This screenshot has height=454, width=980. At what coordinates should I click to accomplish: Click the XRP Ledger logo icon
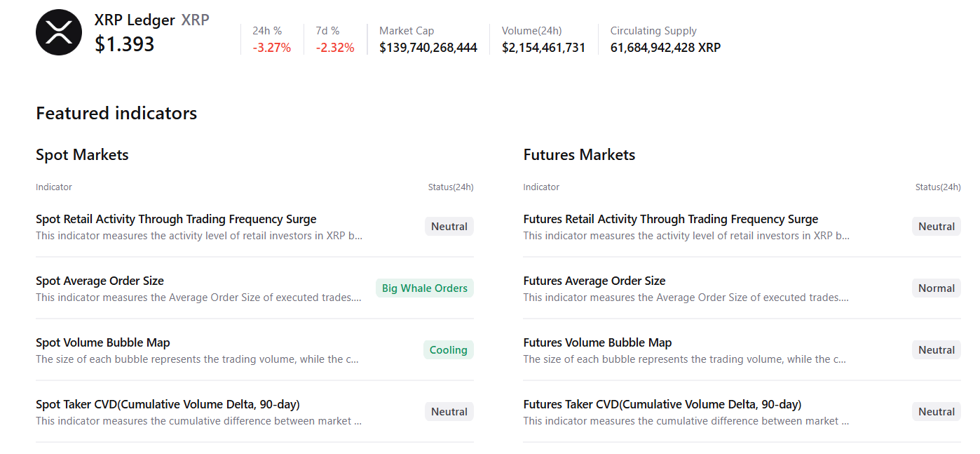pos(59,32)
